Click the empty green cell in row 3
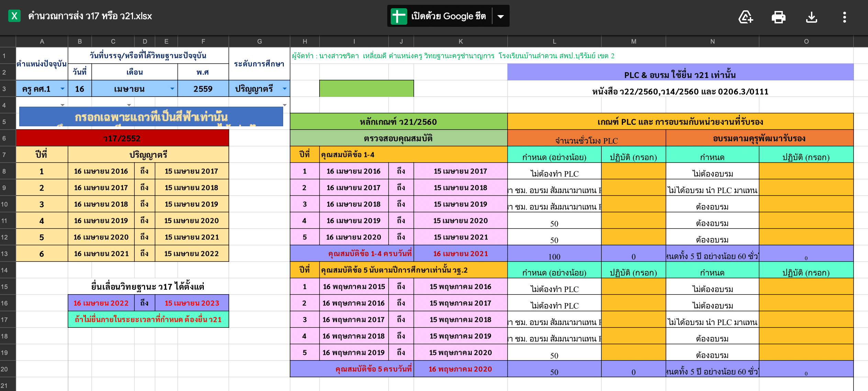 (366, 89)
